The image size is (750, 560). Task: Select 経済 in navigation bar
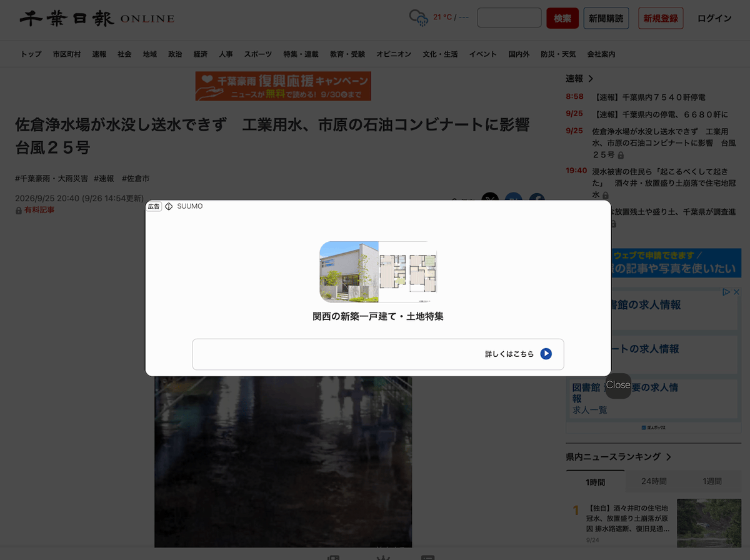click(x=201, y=54)
